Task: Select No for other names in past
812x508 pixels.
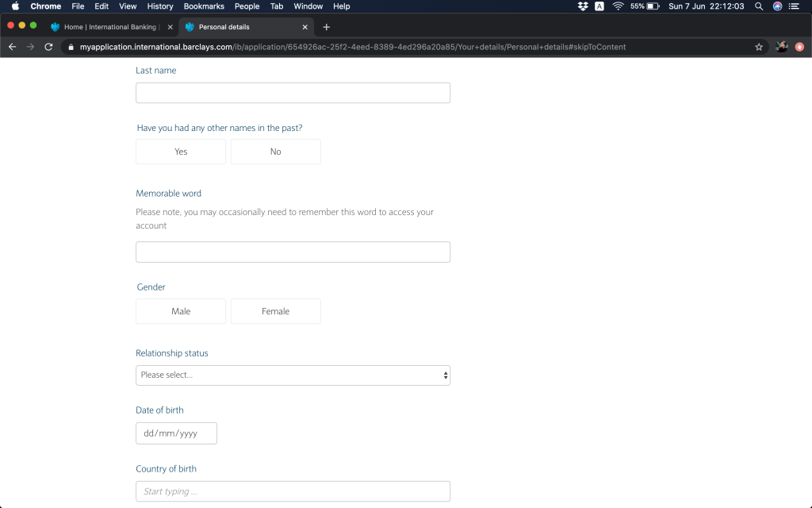Action: 275,152
